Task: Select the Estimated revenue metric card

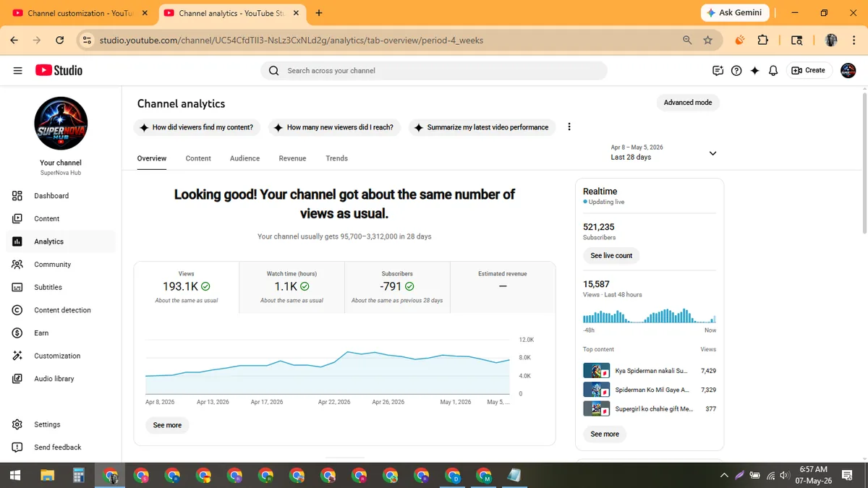Action: tap(503, 287)
